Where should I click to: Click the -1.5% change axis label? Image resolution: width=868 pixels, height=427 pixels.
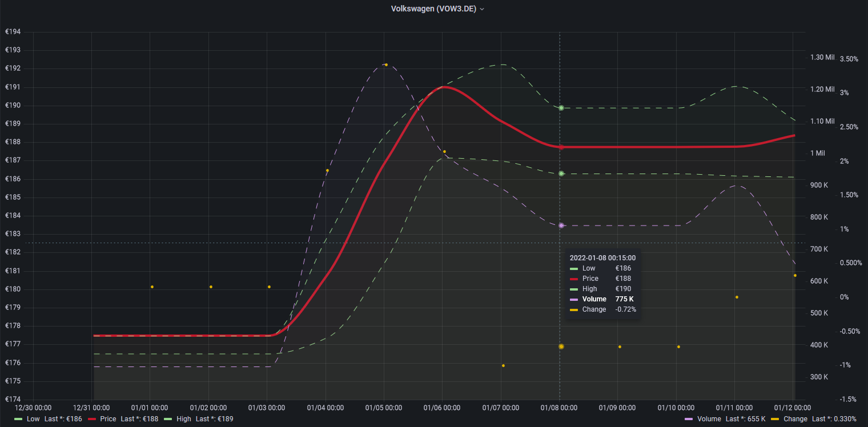[848, 399]
